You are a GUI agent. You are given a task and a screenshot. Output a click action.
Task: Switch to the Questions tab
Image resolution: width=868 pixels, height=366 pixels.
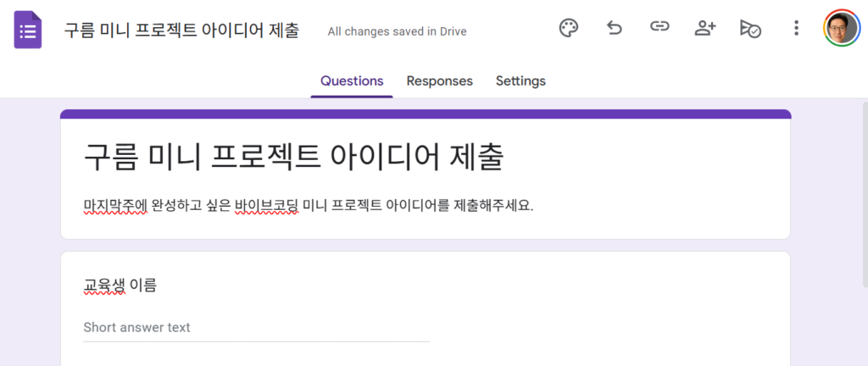352,81
